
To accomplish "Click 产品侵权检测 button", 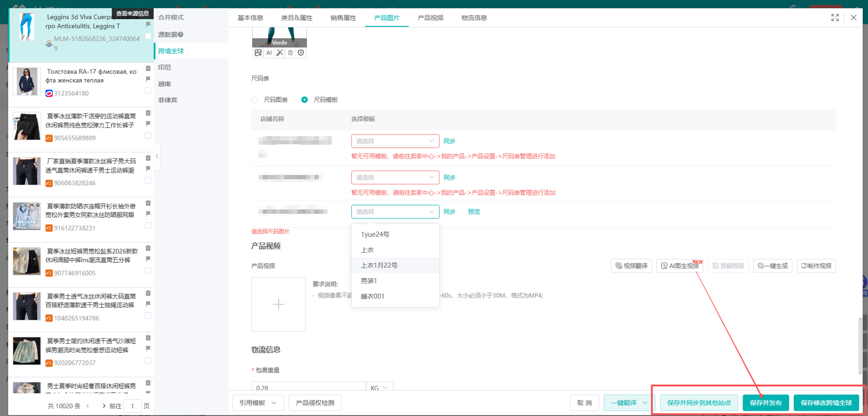I will click(315, 403).
